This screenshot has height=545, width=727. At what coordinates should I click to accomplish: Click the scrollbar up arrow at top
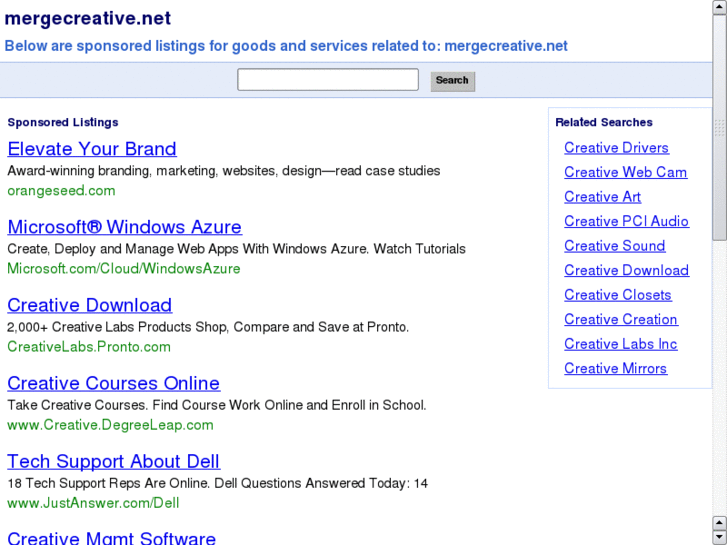(720, 7)
